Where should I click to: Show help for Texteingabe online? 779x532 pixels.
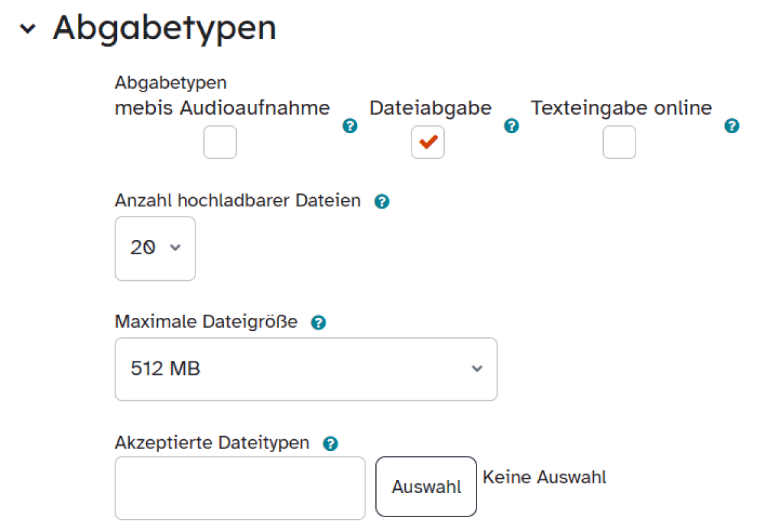pyautogui.click(x=732, y=126)
